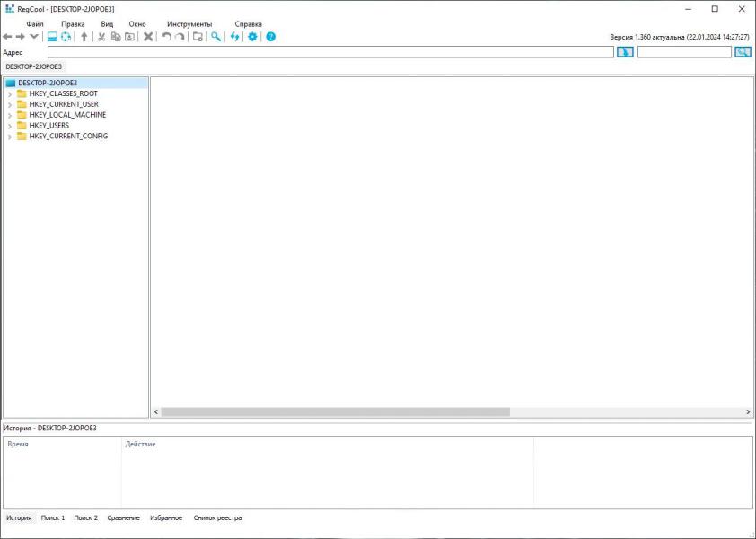
Task: Click the Cut scissors icon
Action: click(101, 37)
